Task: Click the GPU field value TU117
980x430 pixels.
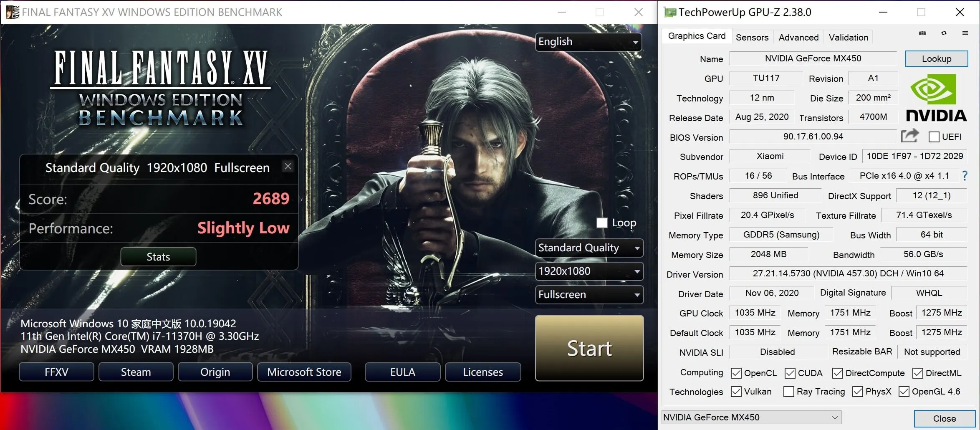Action: pyautogui.click(x=766, y=78)
